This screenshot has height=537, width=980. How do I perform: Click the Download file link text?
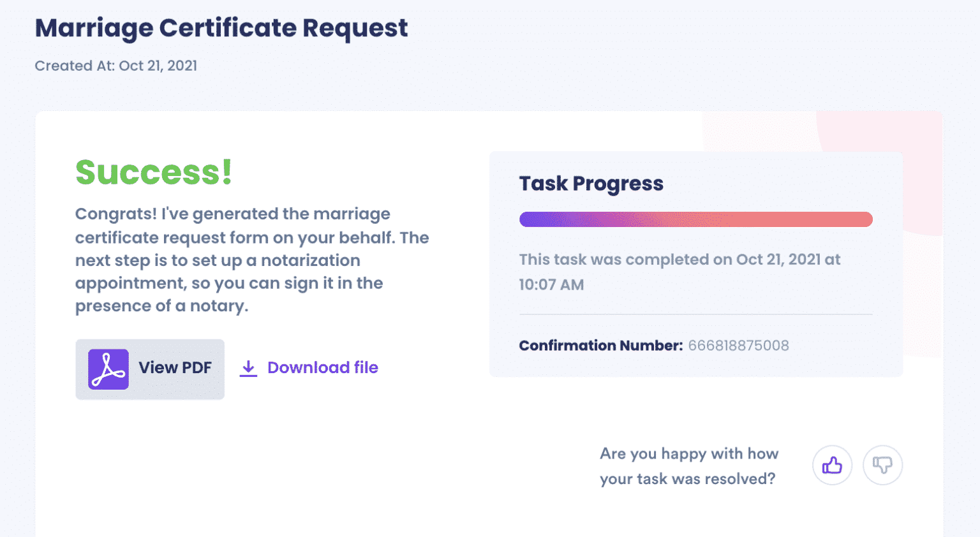tap(322, 367)
